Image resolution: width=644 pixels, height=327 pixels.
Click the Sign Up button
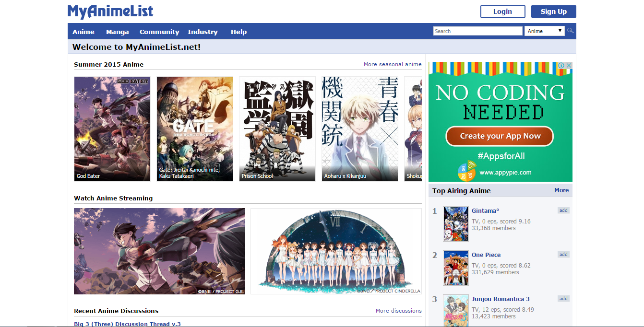coord(553,11)
